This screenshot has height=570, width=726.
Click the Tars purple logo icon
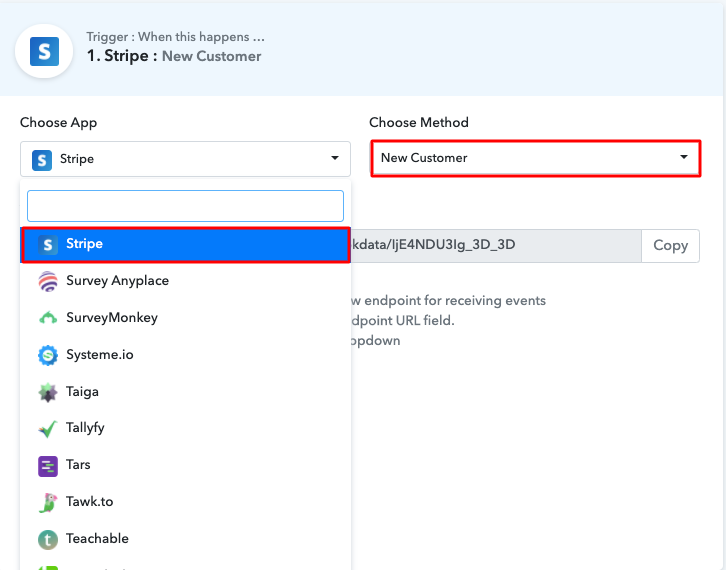(x=48, y=466)
